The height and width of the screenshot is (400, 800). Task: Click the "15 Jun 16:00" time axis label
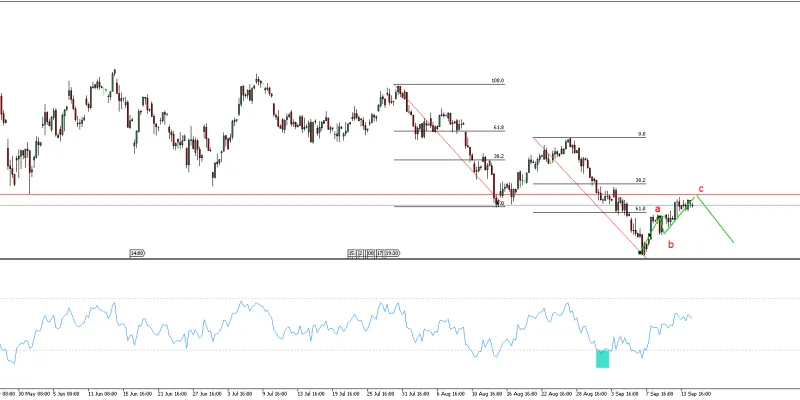click(x=137, y=394)
